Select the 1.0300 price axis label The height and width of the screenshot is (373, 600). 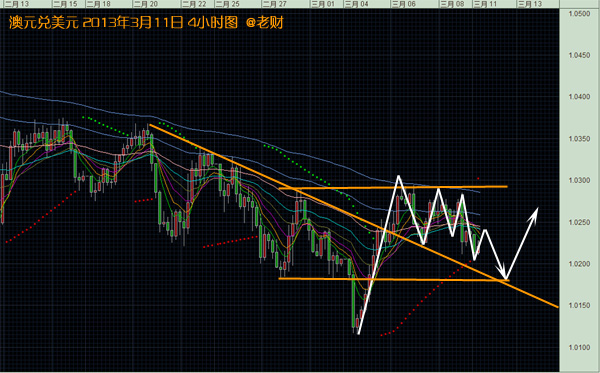click(579, 180)
